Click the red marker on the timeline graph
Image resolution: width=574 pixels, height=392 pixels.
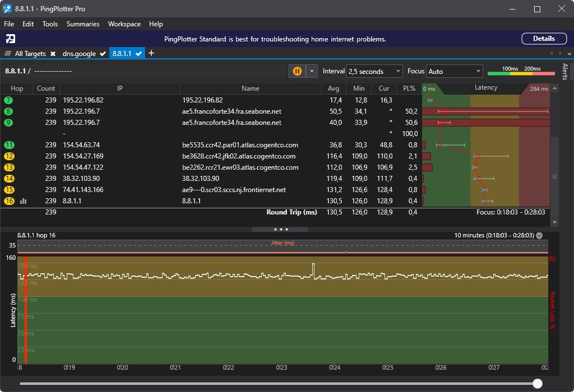coord(26,310)
